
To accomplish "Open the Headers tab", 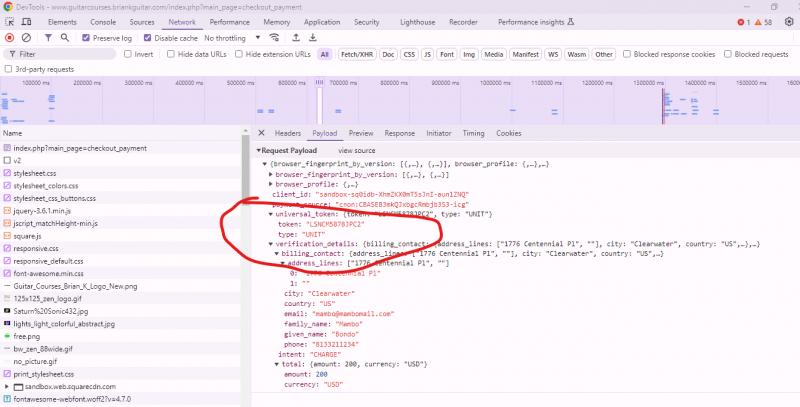I will coord(288,133).
